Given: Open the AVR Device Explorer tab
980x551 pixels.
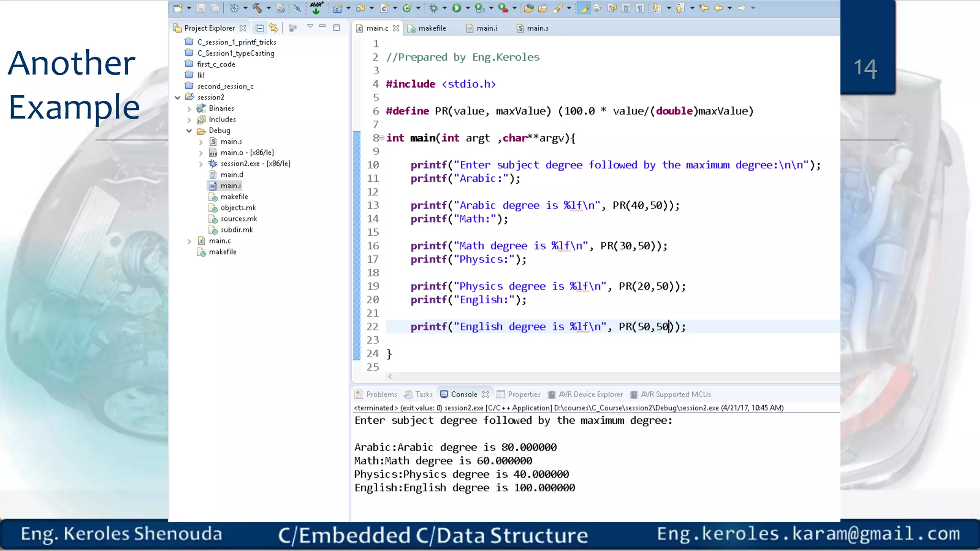Looking at the screenshot, I should pos(590,394).
